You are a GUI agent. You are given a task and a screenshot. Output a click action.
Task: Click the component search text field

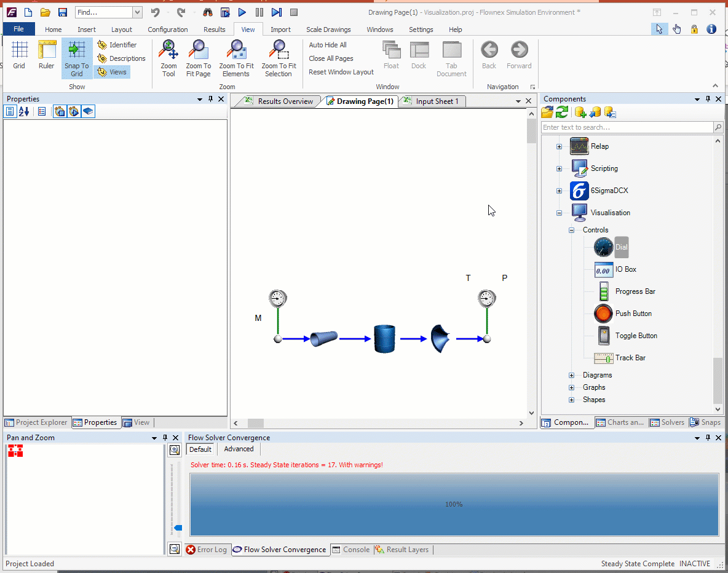coord(627,127)
